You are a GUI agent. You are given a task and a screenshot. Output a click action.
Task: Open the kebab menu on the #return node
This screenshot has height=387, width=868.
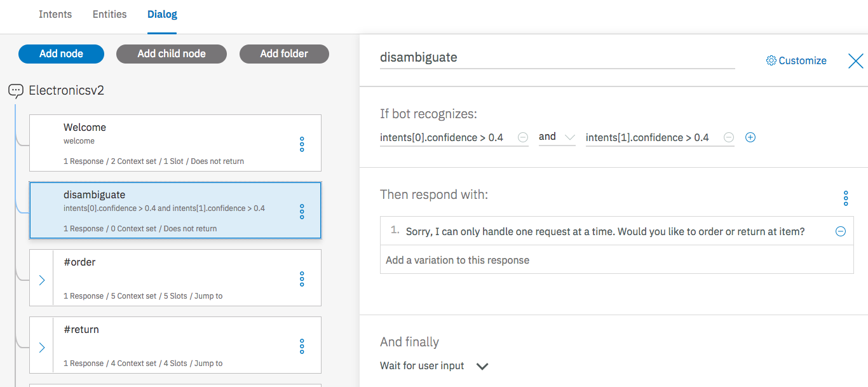click(x=301, y=345)
